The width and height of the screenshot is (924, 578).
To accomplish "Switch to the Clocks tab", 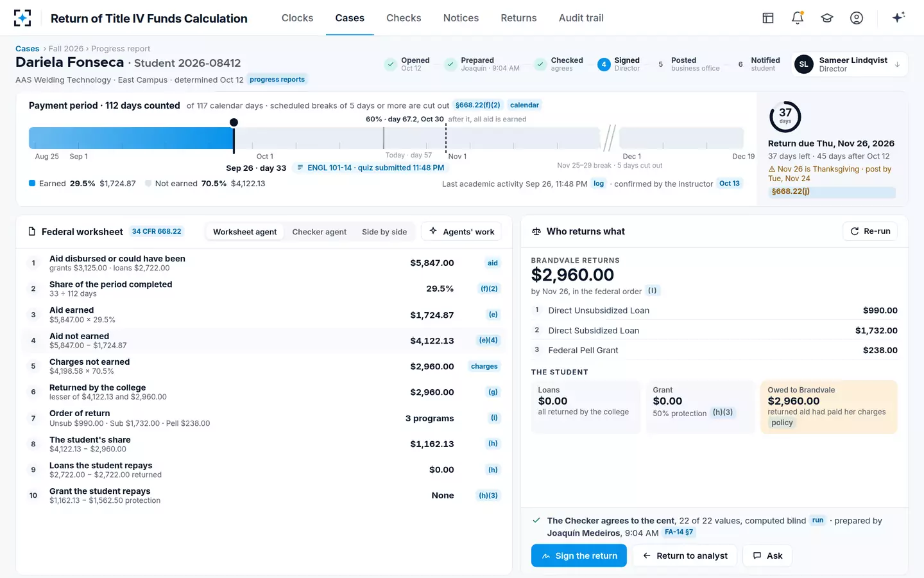I will click(x=297, y=18).
